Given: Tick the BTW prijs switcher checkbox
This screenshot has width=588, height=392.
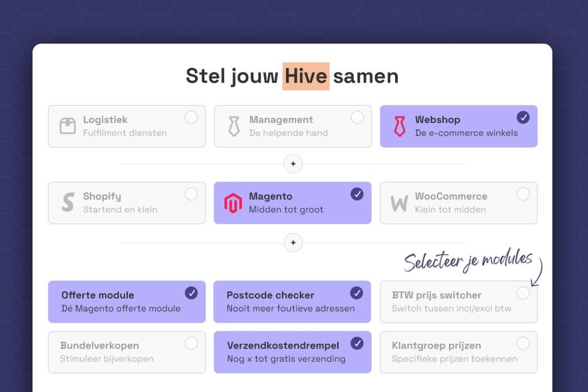Looking at the screenshot, I should coord(523,293).
